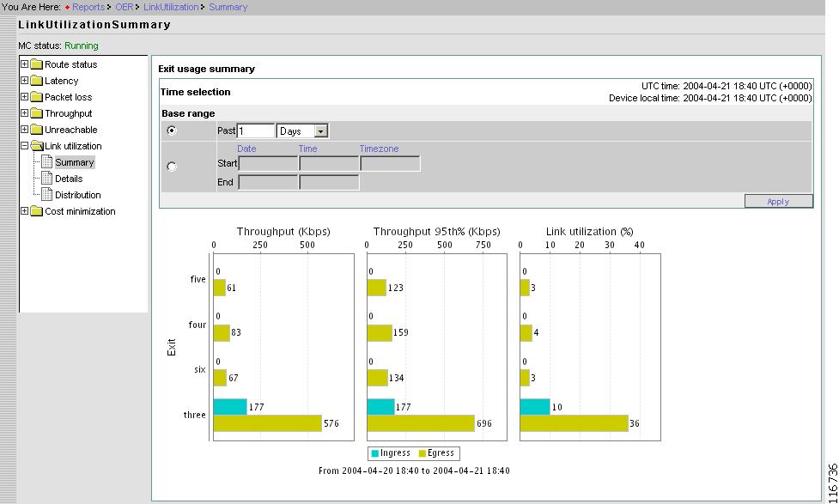Go to OER in the breadcrumb
This screenshot has width=839, height=504.
[125, 7]
